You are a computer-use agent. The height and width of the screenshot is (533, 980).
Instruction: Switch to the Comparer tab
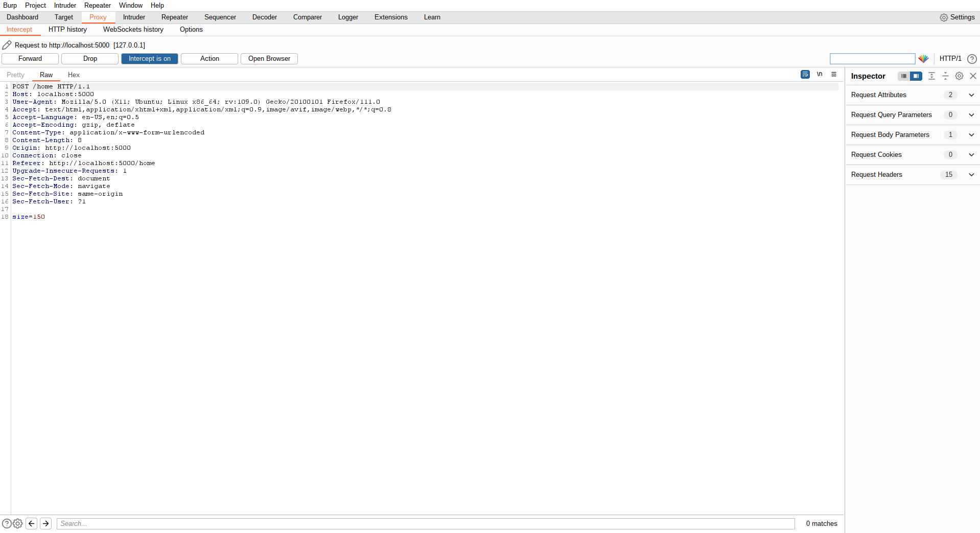pyautogui.click(x=308, y=17)
